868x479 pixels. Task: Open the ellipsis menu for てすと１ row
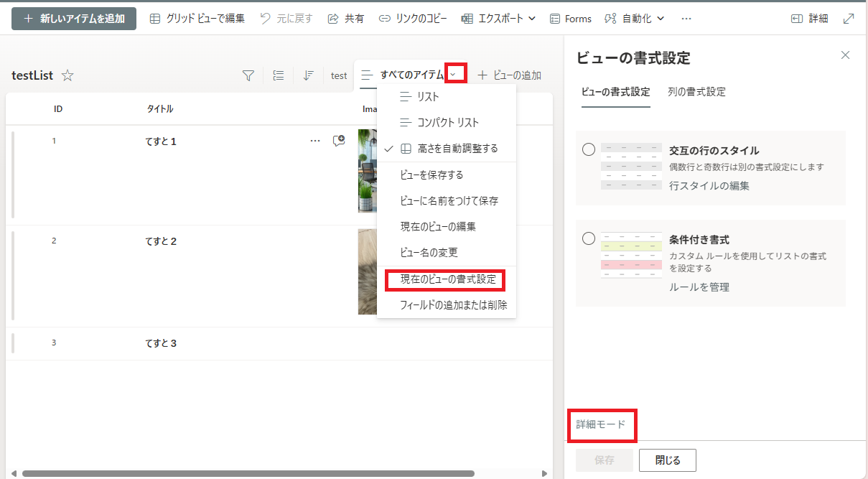pyautogui.click(x=314, y=141)
